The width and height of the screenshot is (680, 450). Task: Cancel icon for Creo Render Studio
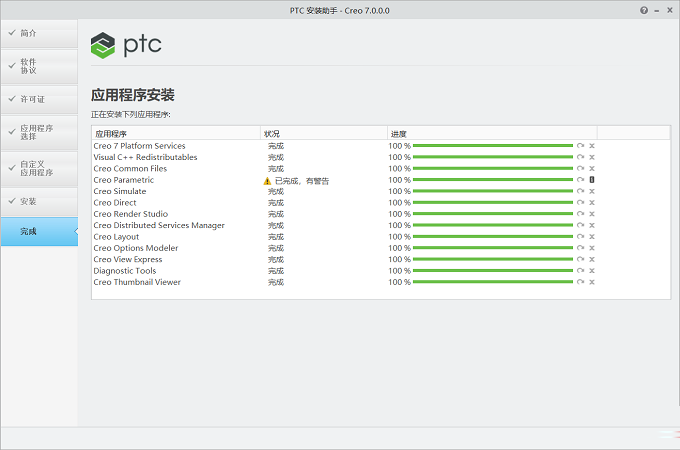click(592, 214)
